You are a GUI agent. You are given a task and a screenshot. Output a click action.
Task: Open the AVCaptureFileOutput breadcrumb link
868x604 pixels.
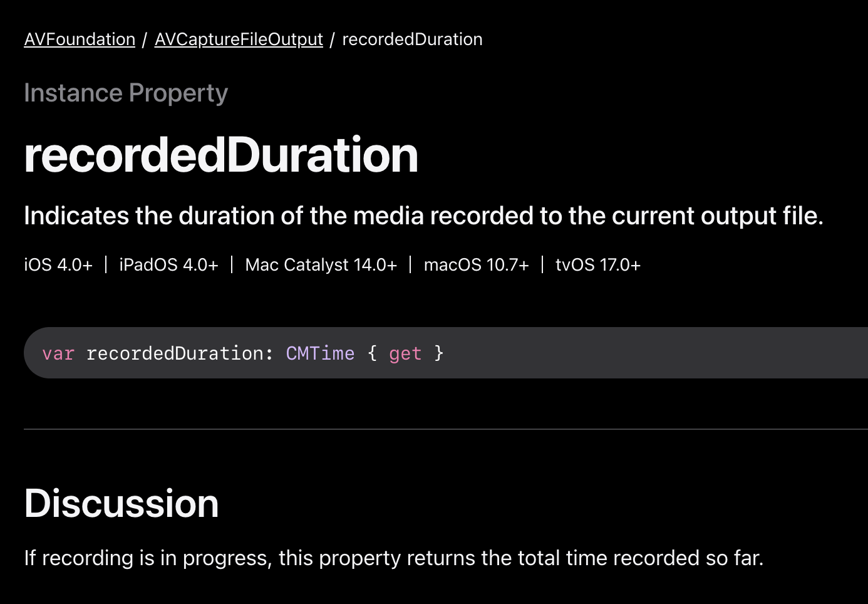(238, 39)
